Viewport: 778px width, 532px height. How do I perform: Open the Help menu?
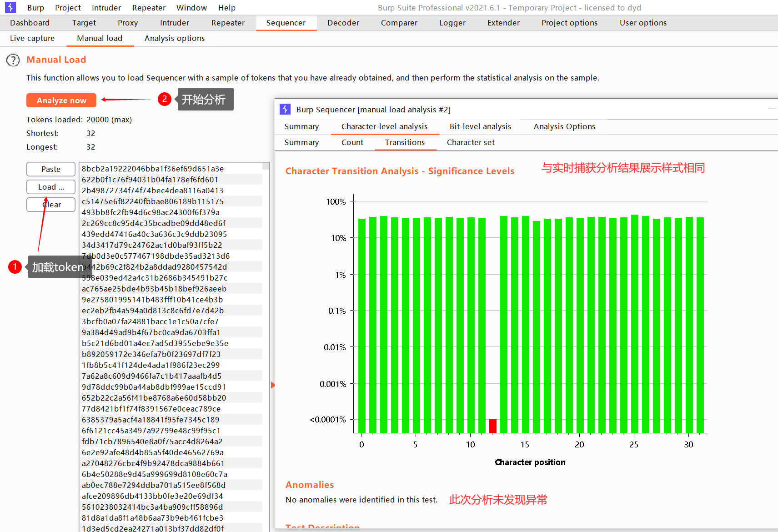click(226, 8)
